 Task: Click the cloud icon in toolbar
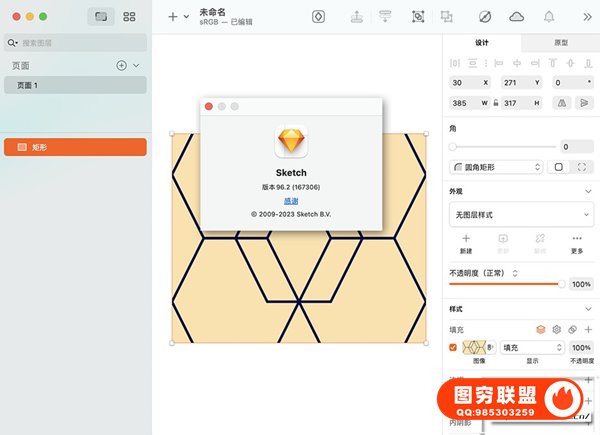(516, 17)
